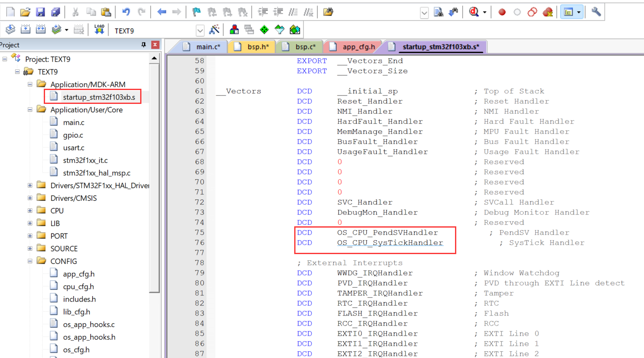This screenshot has width=644, height=358.
Task: Paste from clipboard in the toolbar
Action: pyautogui.click(x=106, y=12)
